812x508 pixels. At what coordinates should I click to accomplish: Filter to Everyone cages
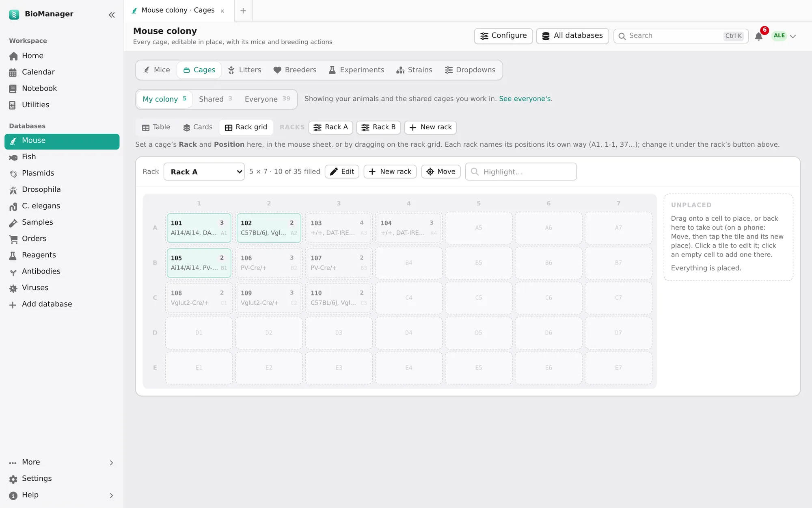point(268,99)
